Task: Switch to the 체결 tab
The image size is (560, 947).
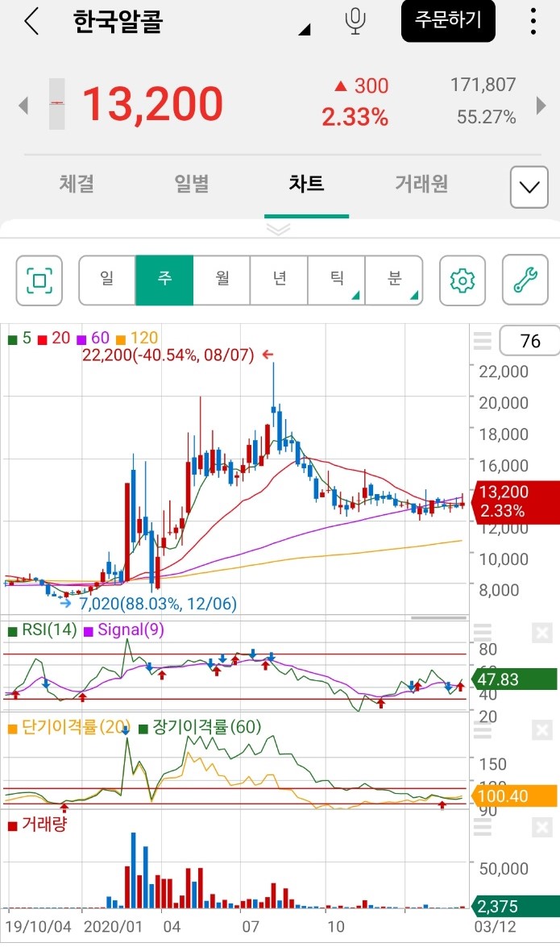Action: click(77, 183)
